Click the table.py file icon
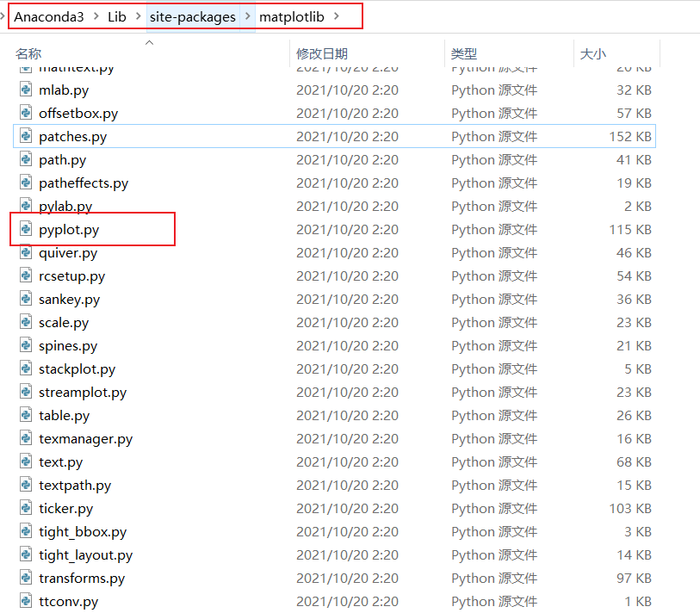 [26, 414]
